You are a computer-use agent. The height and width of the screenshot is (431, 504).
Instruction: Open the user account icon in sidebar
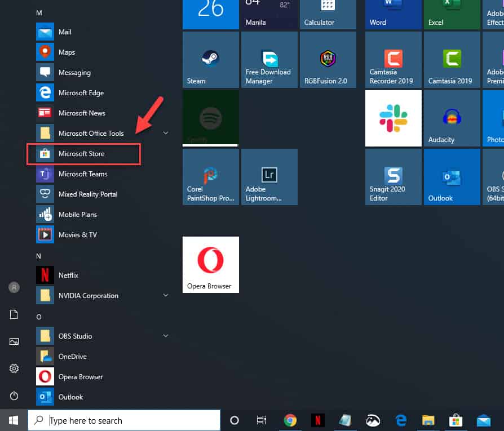[14, 287]
